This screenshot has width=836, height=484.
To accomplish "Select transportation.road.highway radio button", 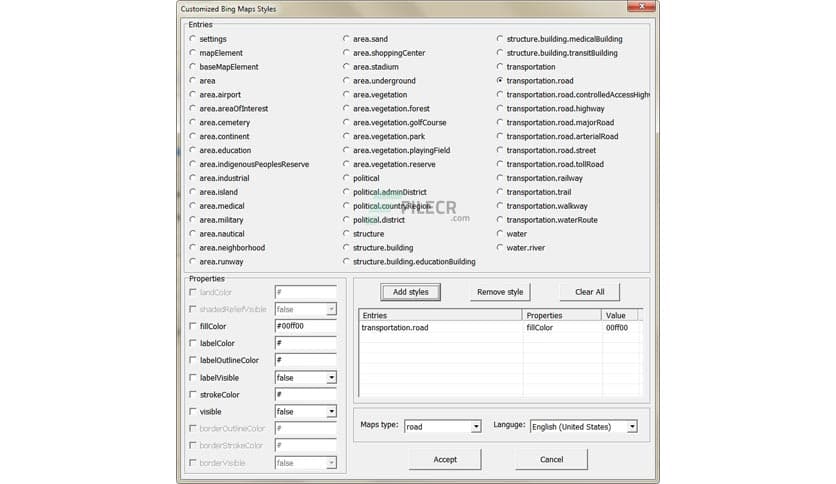I will 500,108.
